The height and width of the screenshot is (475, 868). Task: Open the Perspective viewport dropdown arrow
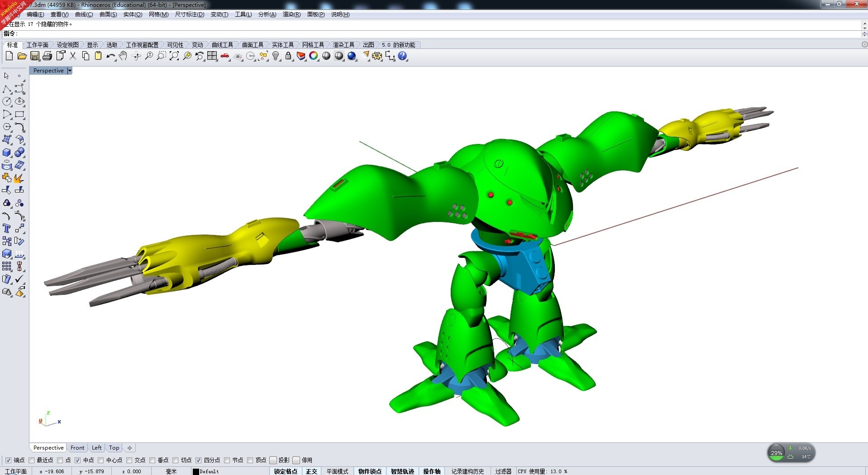pyautogui.click(x=70, y=71)
